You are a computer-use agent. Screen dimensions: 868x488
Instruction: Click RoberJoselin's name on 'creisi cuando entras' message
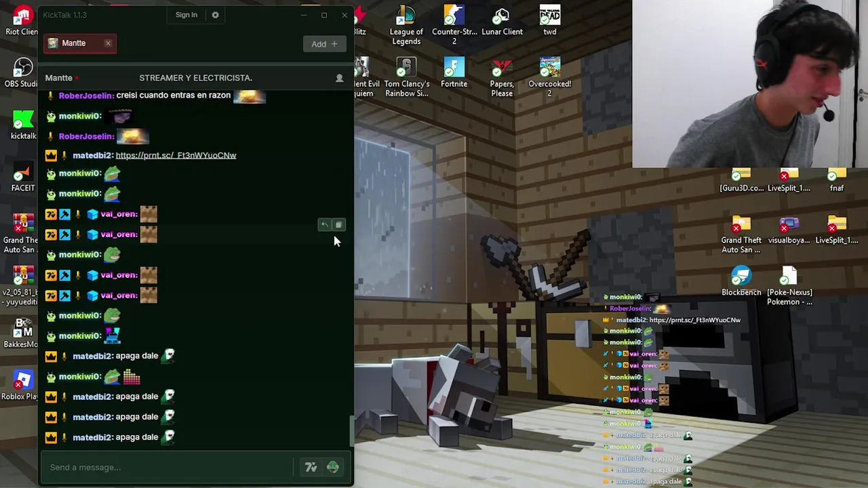coord(85,96)
